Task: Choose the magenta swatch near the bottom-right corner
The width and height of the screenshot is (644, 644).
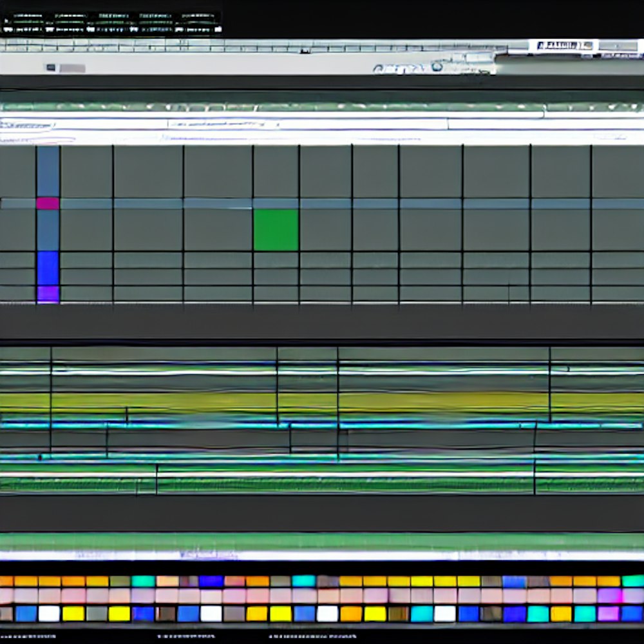Action: 608,614
